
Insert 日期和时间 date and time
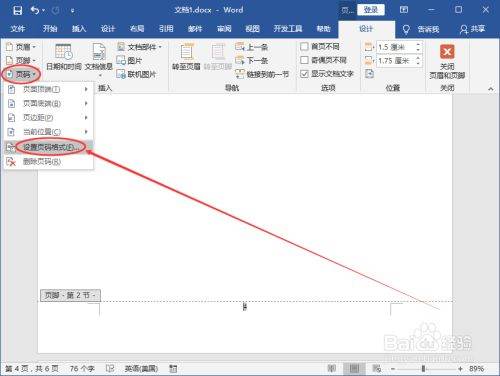coord(63,57)
